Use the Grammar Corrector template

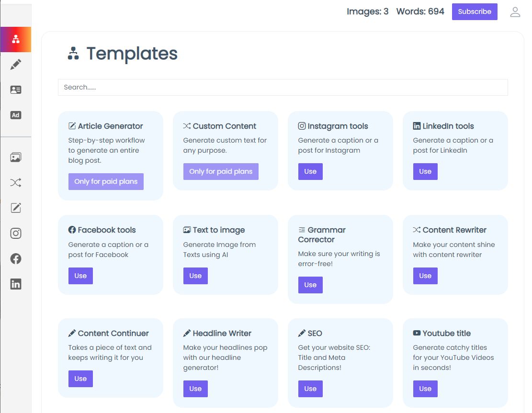pyautogui.click(x=310, y=285)
